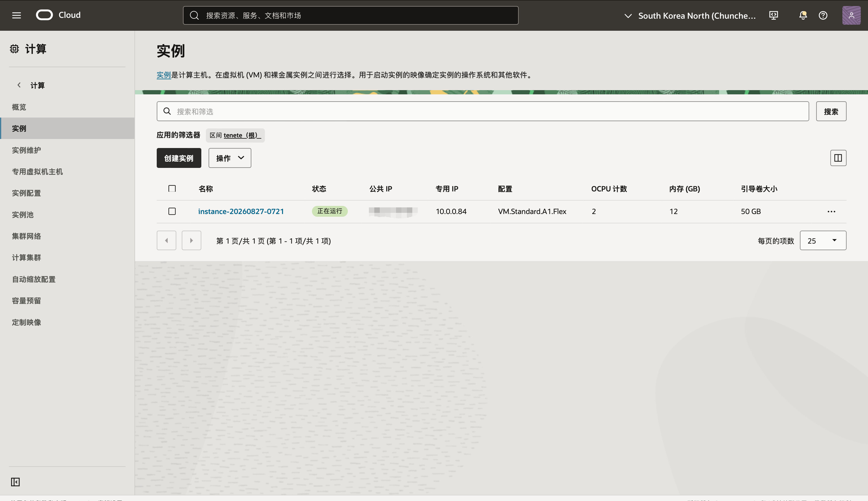868x501 pixels.
Task: Click the Oracle Cloud logo
Action: point(58,15)
